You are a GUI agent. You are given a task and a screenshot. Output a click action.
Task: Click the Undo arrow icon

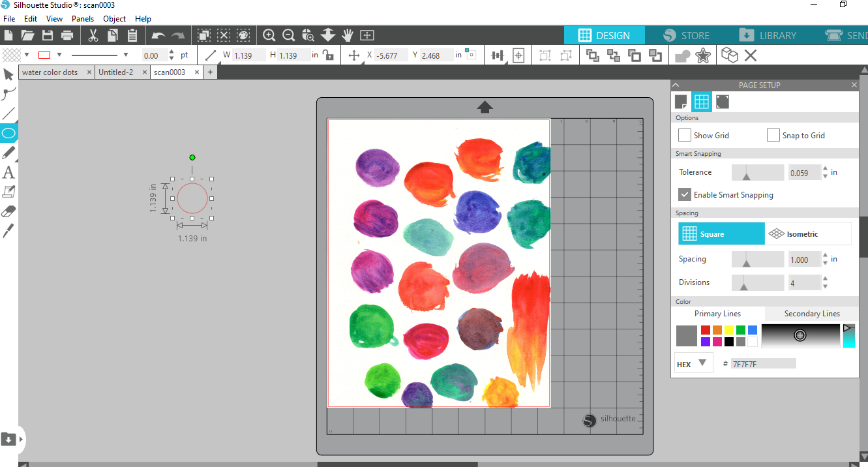pyautogui.click(x=158, y=35)
